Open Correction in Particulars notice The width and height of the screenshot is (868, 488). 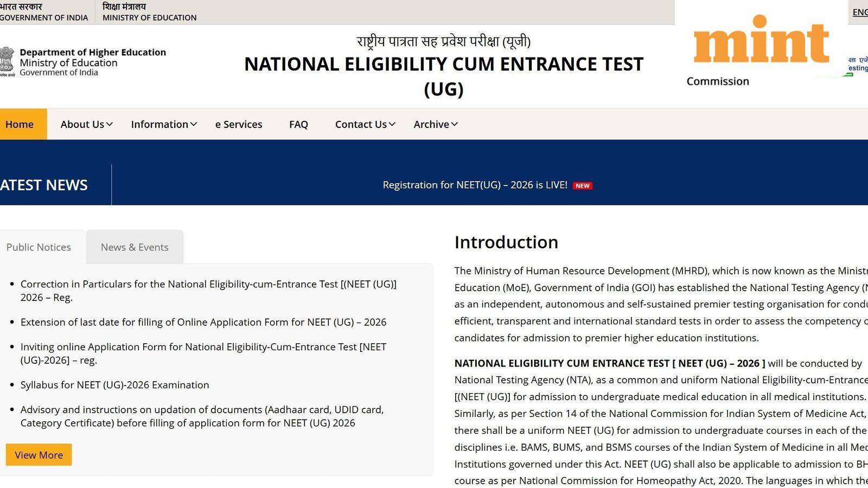(x=208, y=284)
